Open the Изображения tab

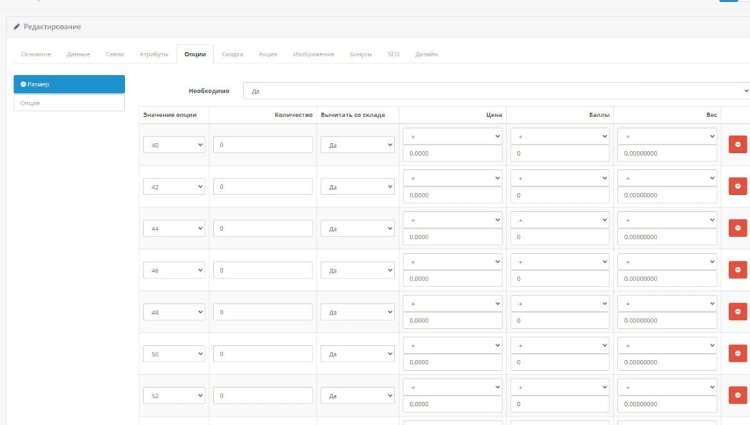[313, 53]
